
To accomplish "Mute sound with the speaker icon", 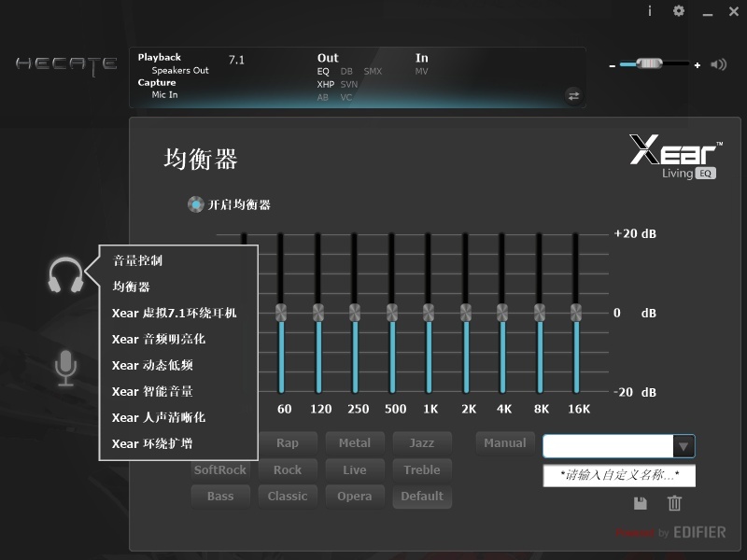I will (718, 64).
